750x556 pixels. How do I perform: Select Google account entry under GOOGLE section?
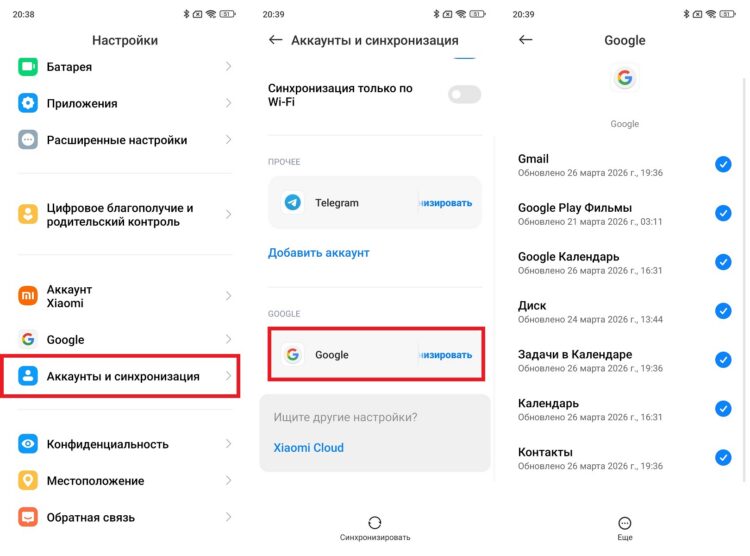point(376,355)
